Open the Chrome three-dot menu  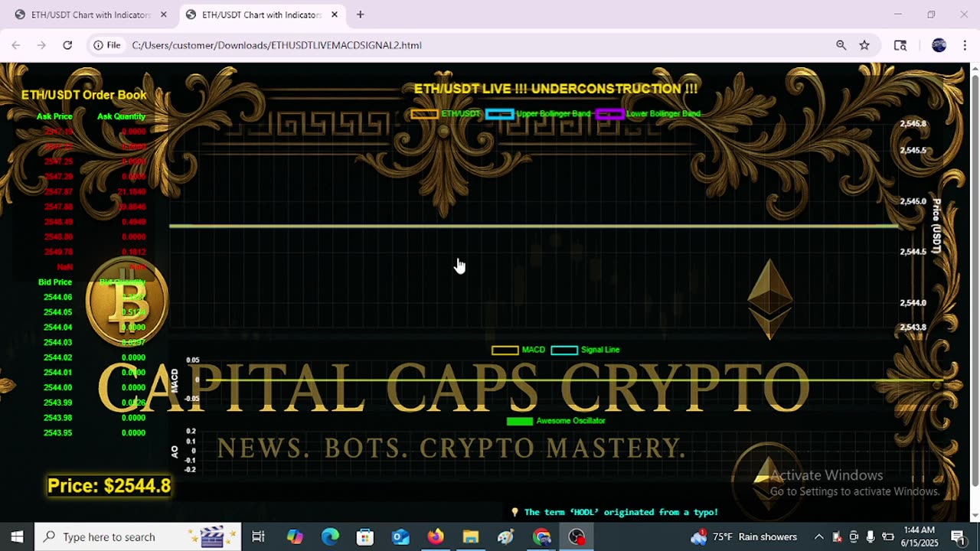point(964,45)
